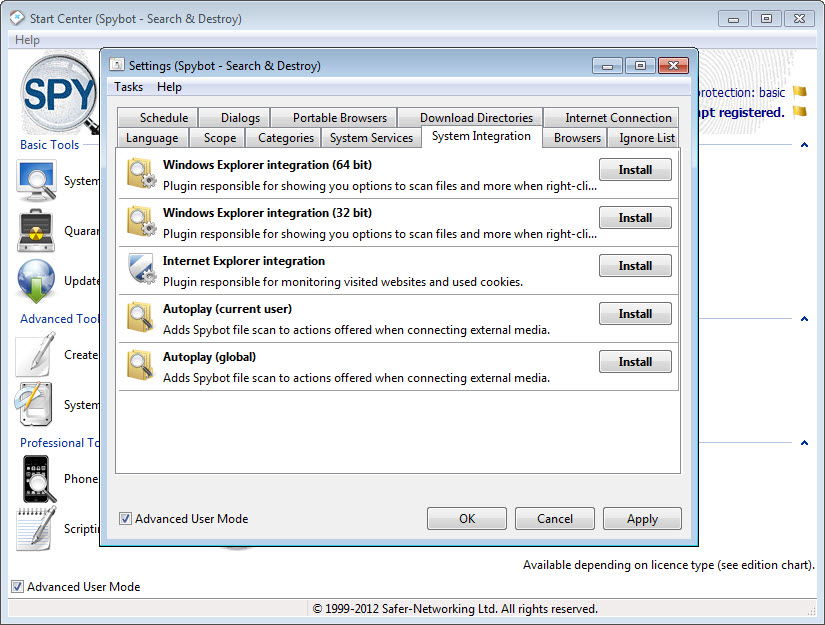
Task: Switch to the Browsers tab
Action: point(577,138)
